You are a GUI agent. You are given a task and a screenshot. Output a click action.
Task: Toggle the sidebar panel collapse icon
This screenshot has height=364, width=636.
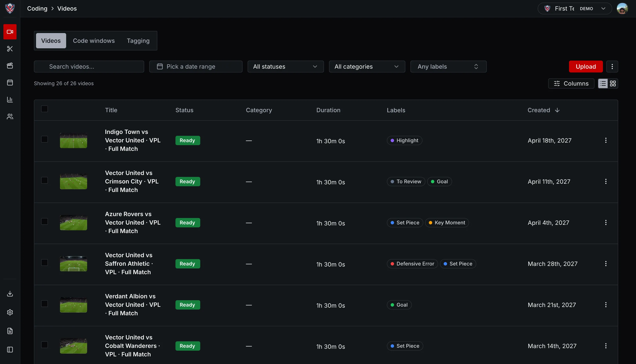10,350
